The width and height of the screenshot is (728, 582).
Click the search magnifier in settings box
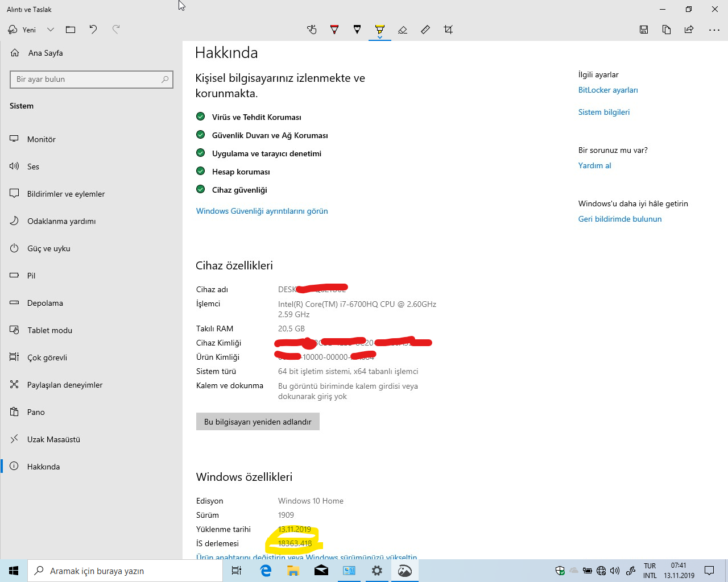(x=165, y=80)
